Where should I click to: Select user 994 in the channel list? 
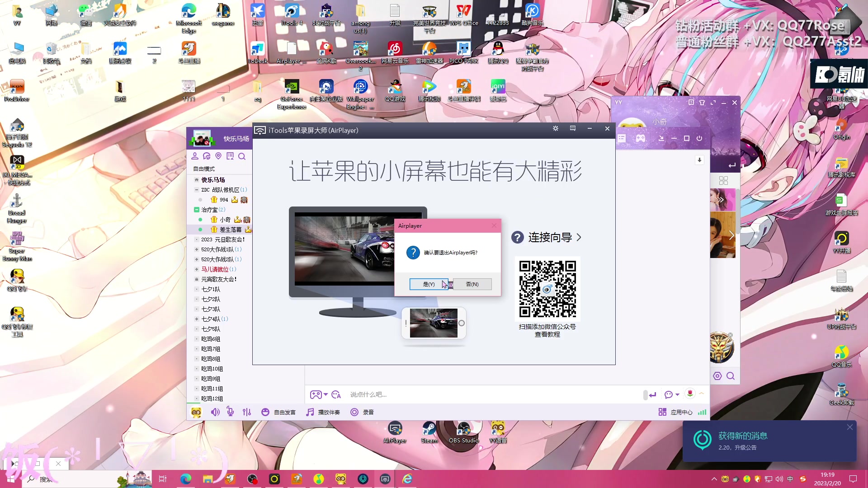click(224, 200)
